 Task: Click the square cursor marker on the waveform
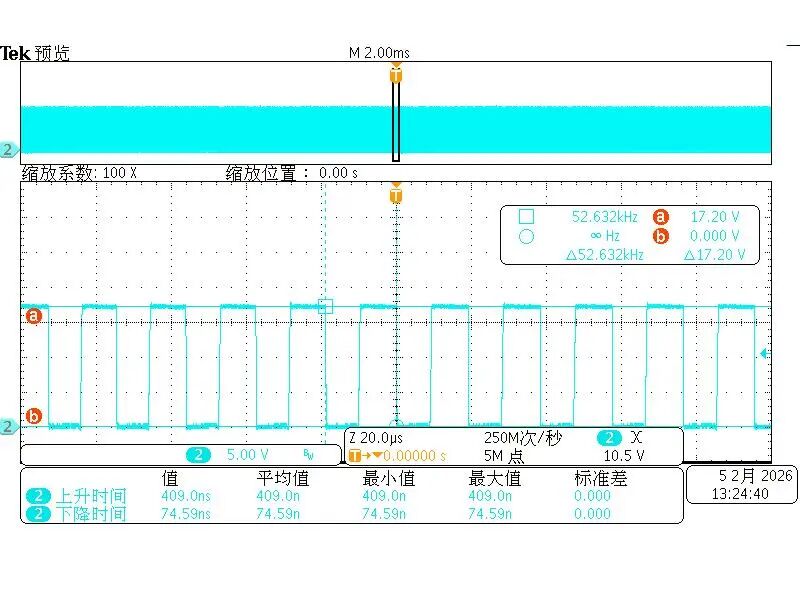click(326, 306)
